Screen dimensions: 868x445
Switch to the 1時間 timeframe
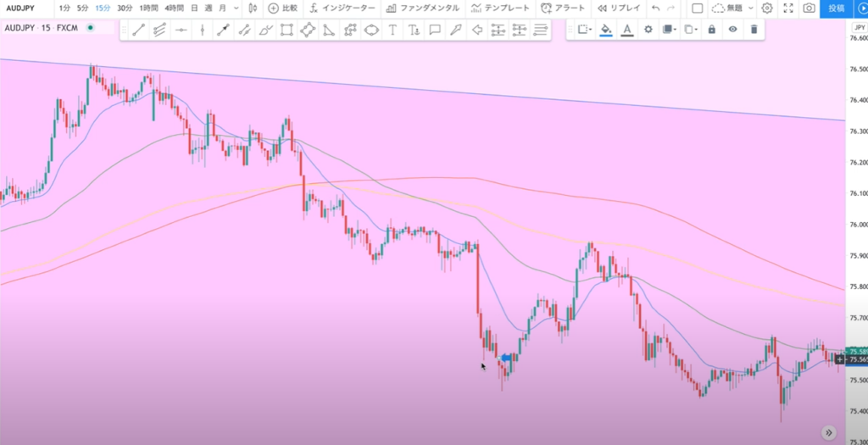pos(151,8)
